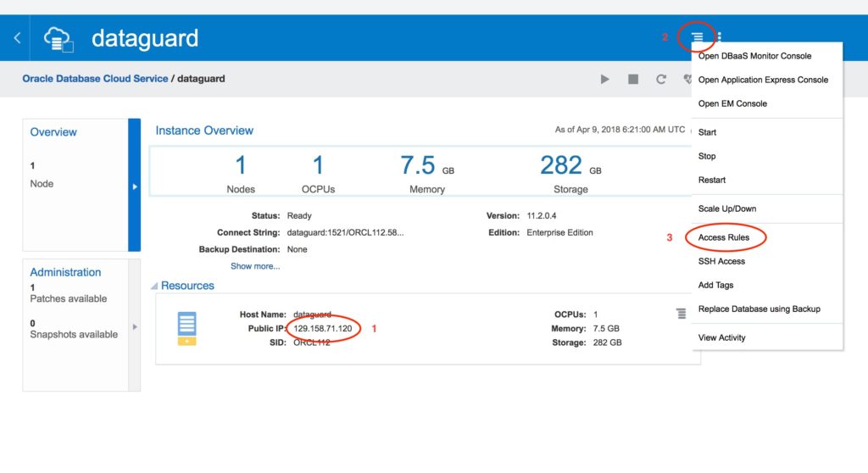868x473 pixels.
Task: Click Replace Database using Backup
Action: tap(759, 309)
